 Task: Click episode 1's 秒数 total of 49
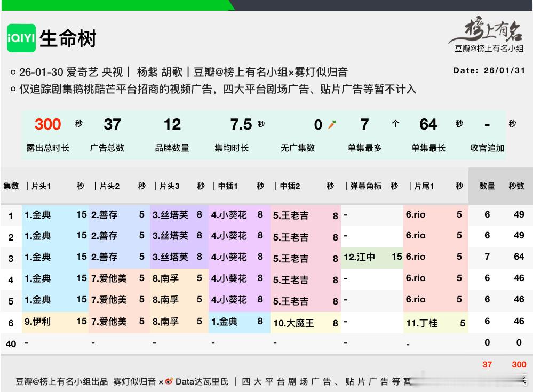519,215
